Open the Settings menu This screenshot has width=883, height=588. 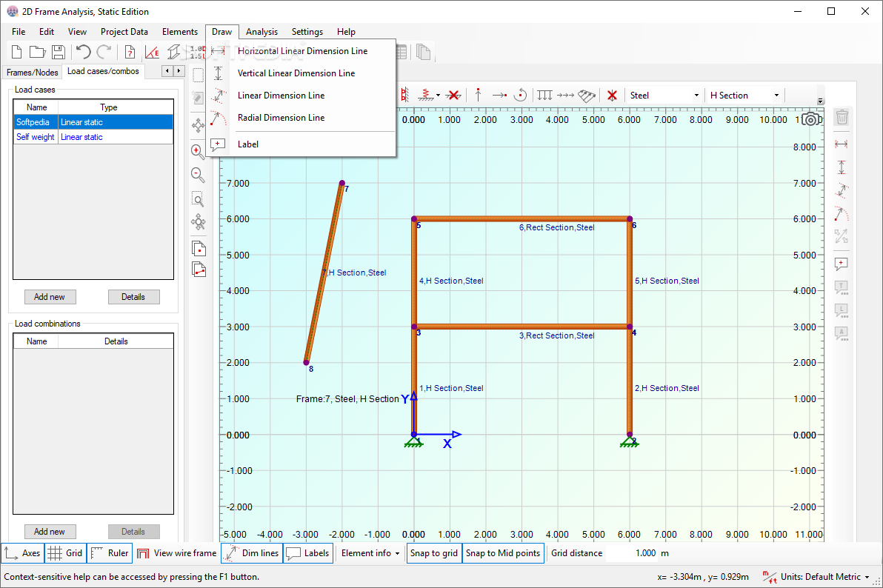coord(307,32)
